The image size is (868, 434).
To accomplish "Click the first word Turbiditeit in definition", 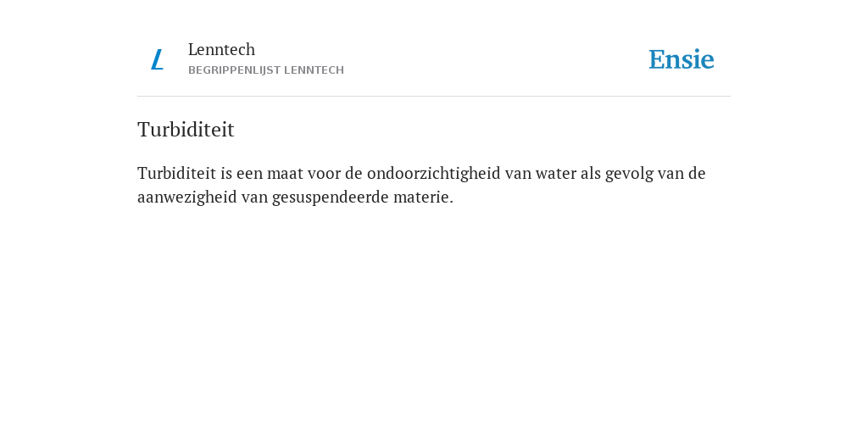I will [176, 173].
